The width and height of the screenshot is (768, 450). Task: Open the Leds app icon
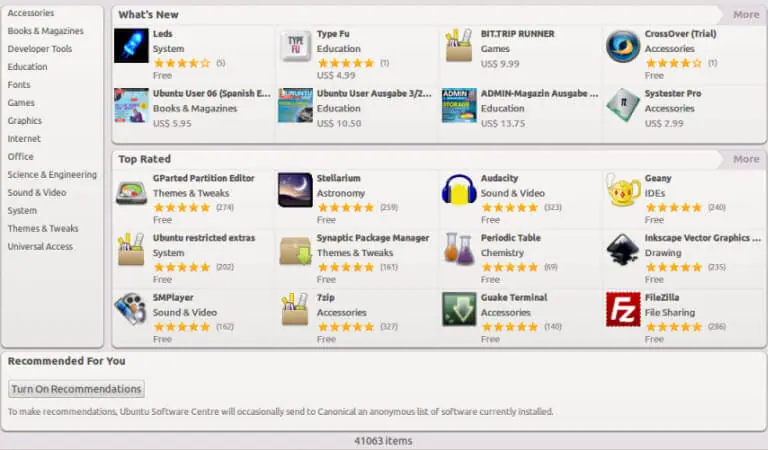tap(131, 46)
